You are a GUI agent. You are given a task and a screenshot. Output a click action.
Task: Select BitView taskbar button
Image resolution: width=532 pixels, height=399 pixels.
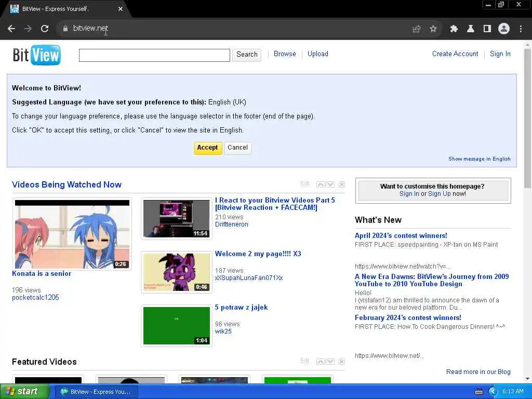96,392
